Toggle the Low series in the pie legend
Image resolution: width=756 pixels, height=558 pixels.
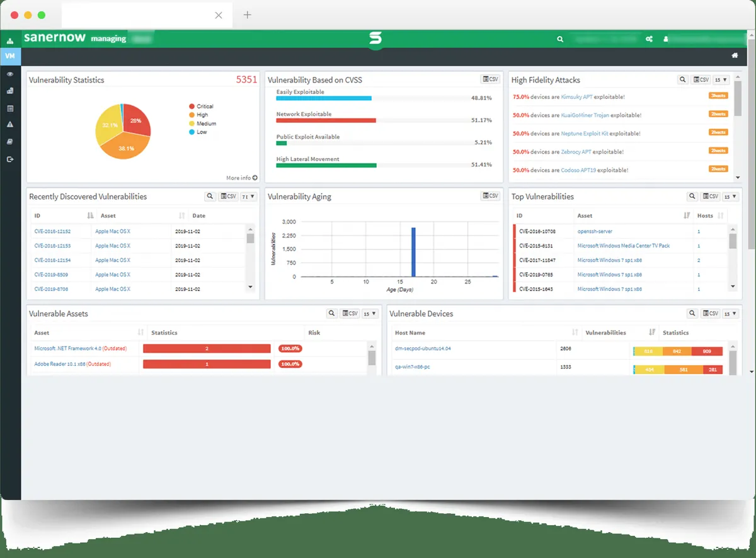[198, 132]
